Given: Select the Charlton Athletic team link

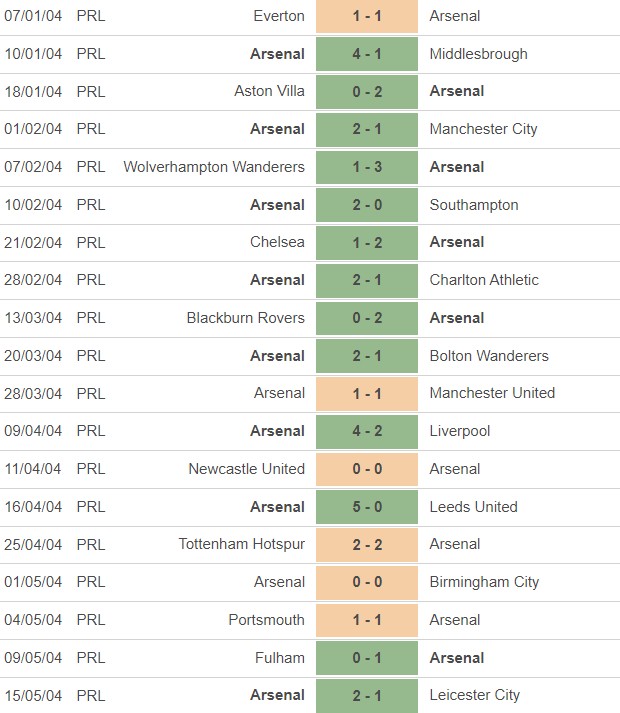Looking at the screenshot, I should click(x=484, y=280).
